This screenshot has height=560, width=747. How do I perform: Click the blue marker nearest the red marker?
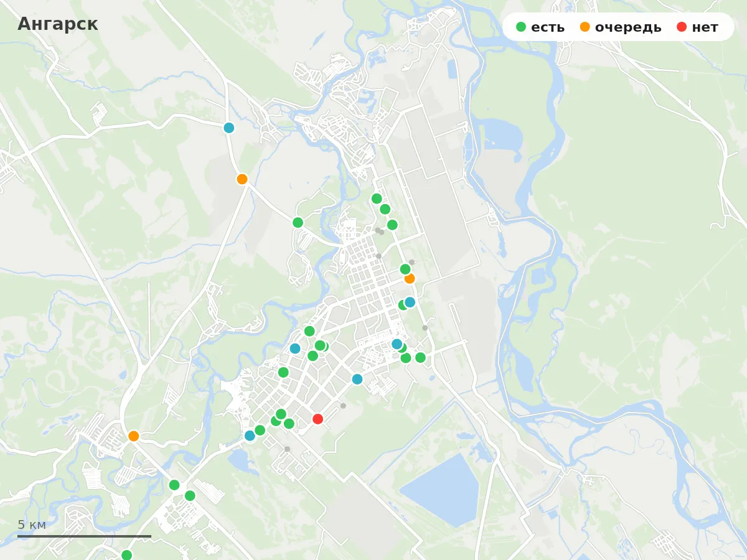[x=357, y=379]
